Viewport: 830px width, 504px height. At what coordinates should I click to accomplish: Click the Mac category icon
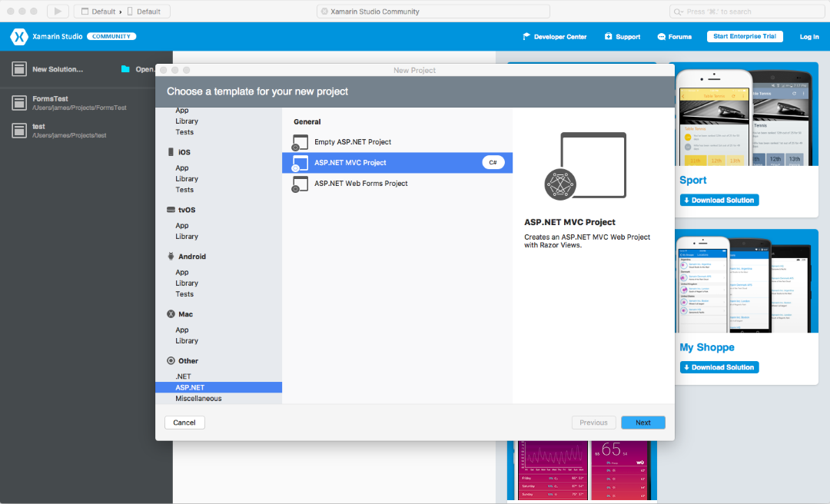[x=171, y=314]
